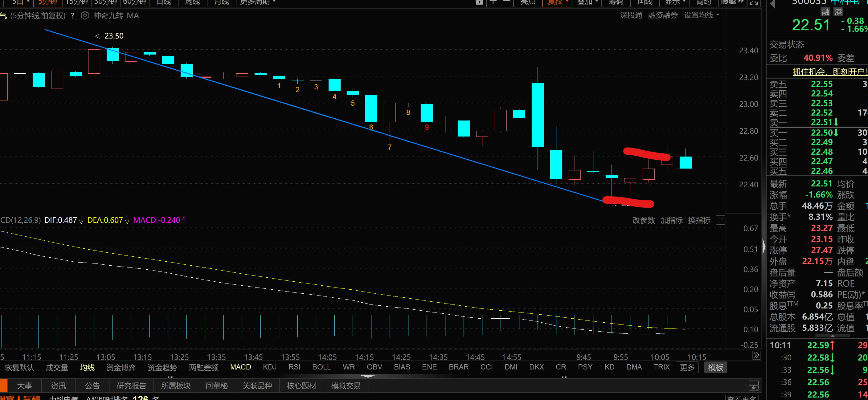Open chart indicator settings gear
The image size is (868, 400).
(x=85, y=15)
